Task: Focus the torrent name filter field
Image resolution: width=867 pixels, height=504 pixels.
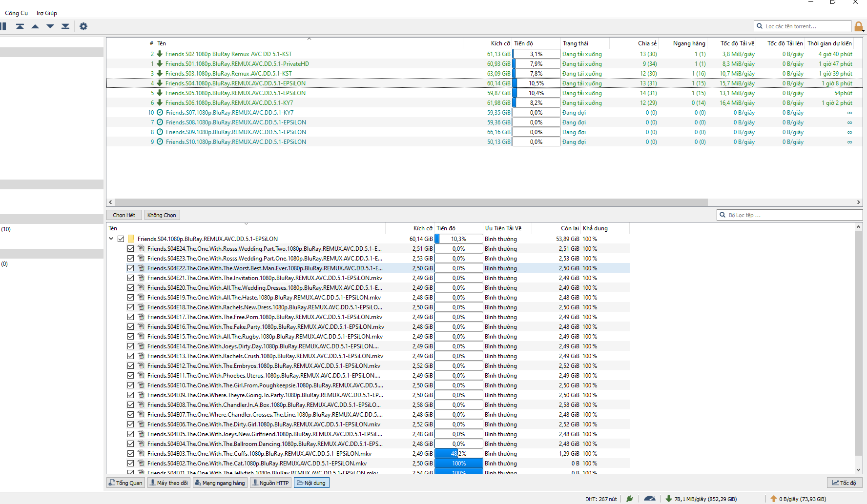Action: 803,26
